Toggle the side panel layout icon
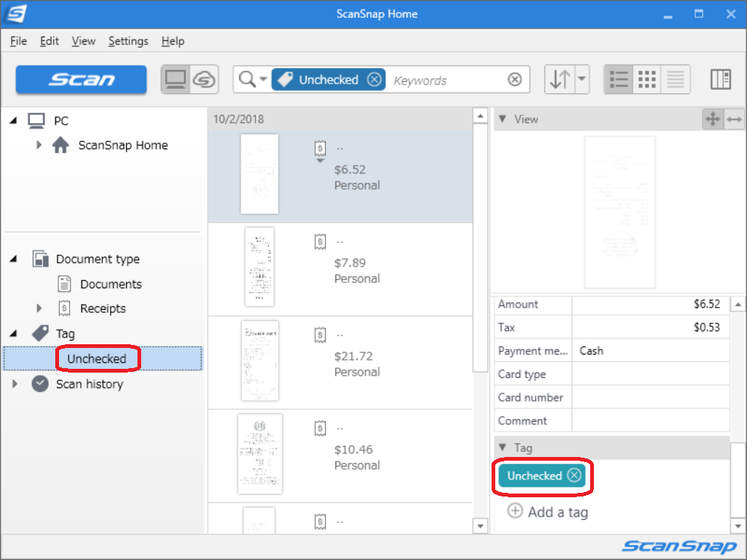 [x=720, y=79]
